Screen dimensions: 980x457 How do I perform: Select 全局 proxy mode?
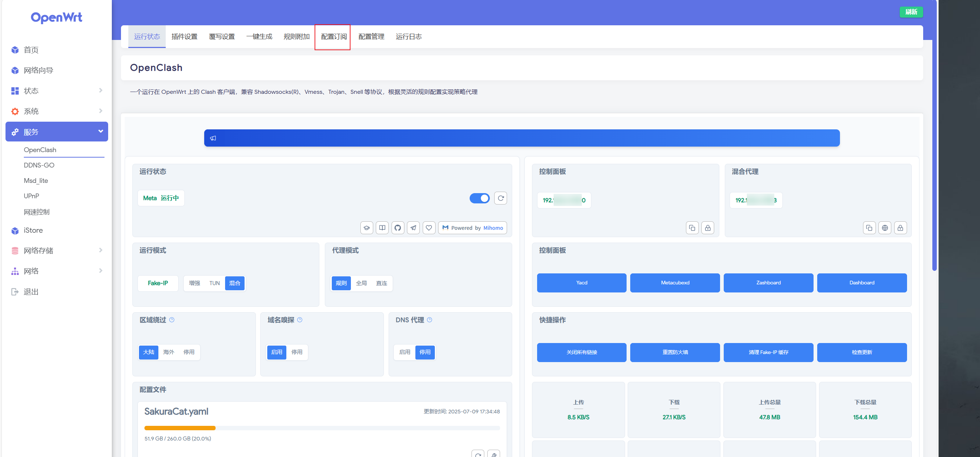pos(361,283)
